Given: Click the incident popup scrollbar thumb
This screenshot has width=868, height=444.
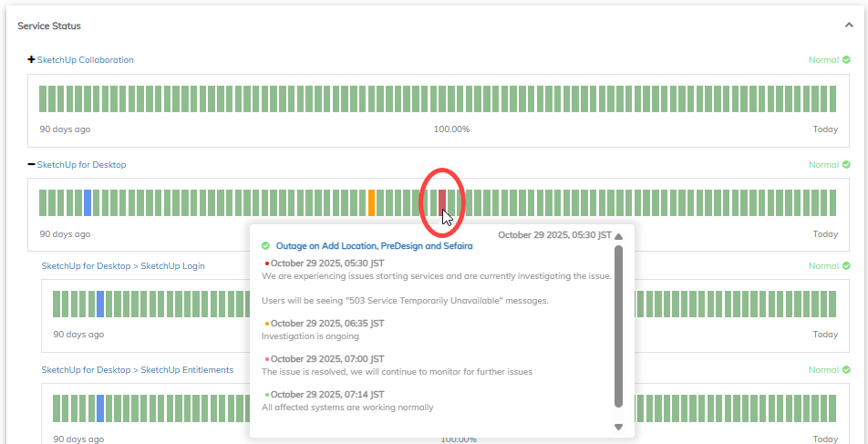Looking at the screenshot, I should point(618,325).
